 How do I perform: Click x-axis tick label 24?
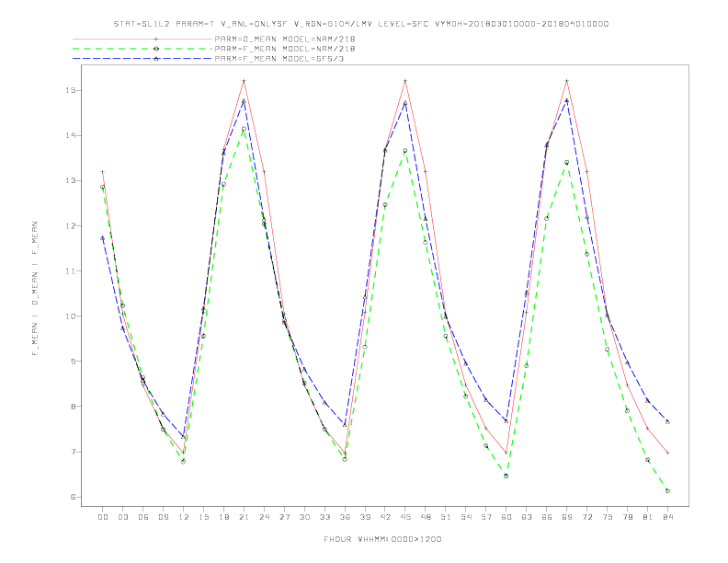click(264, 517)
